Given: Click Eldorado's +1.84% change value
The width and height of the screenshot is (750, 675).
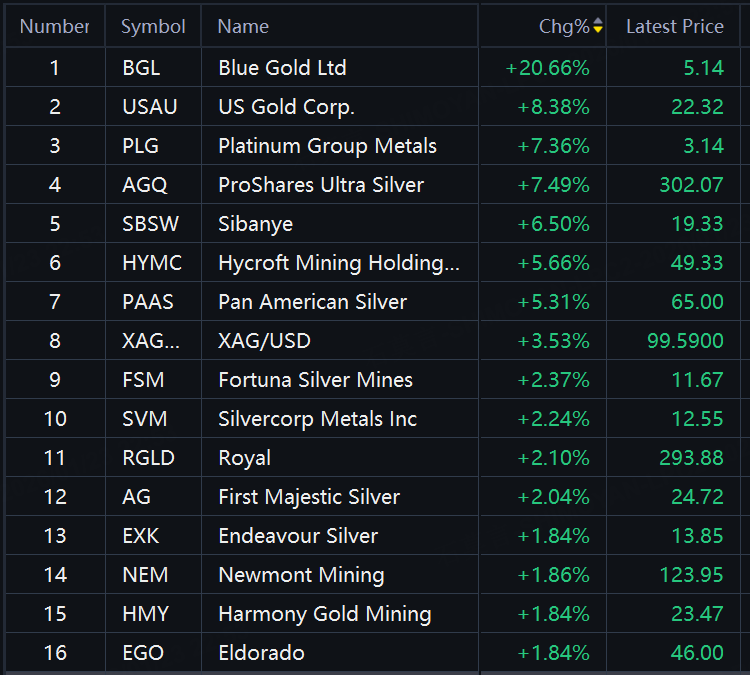Looking at the screenshot, I should [553, 653].
